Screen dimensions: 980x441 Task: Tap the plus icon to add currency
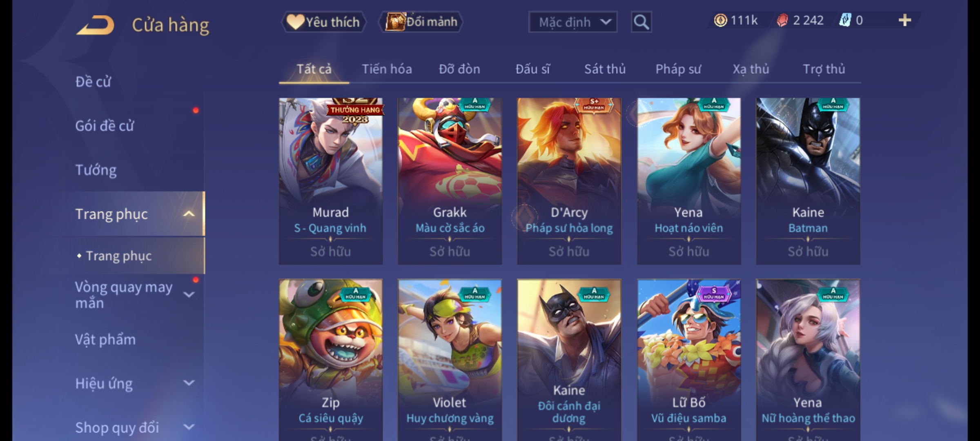click(x=905, y=20)
